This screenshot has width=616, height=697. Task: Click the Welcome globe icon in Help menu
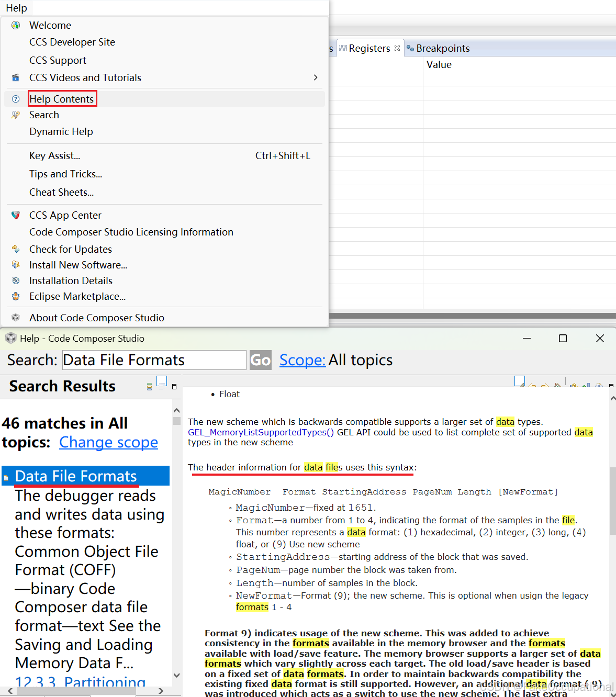(16, 25)
